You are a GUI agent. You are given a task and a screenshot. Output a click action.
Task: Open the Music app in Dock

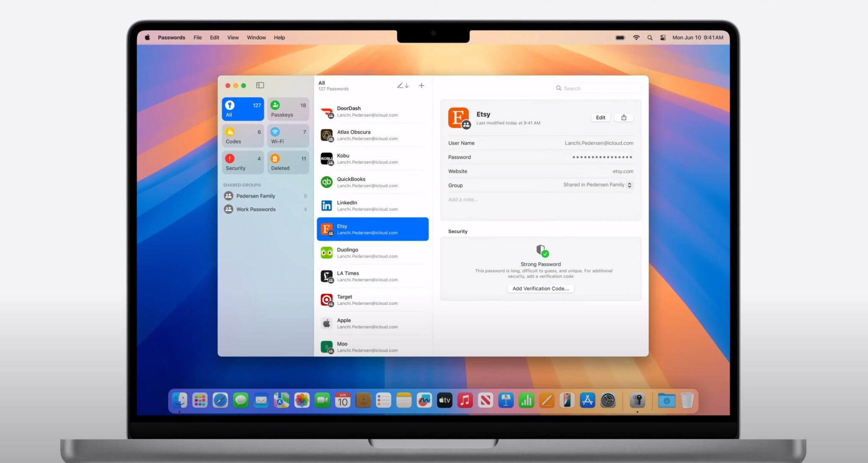(465, 400)
